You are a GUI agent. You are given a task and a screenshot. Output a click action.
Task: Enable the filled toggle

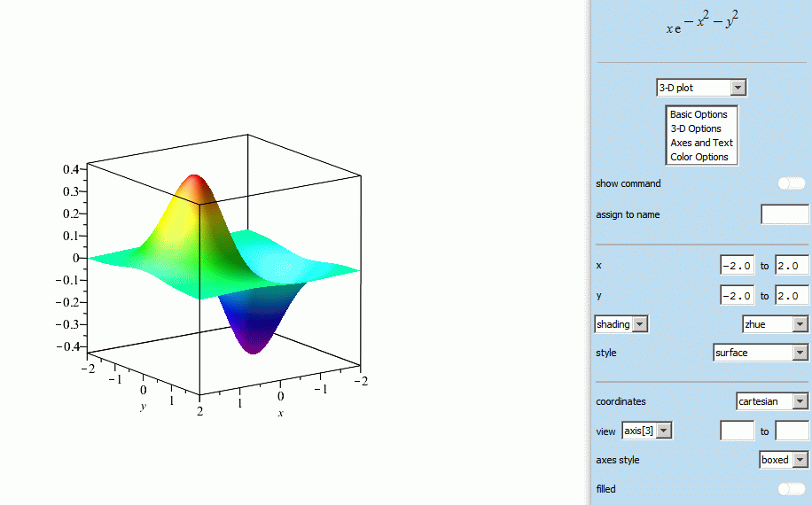click(791, 488)
